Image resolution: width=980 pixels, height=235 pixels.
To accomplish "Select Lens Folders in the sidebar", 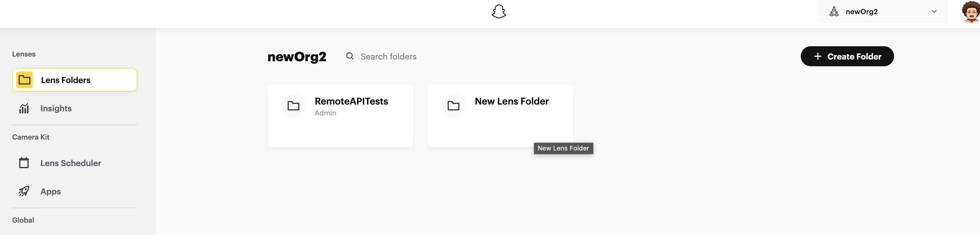I will click(x=75, y=80).
